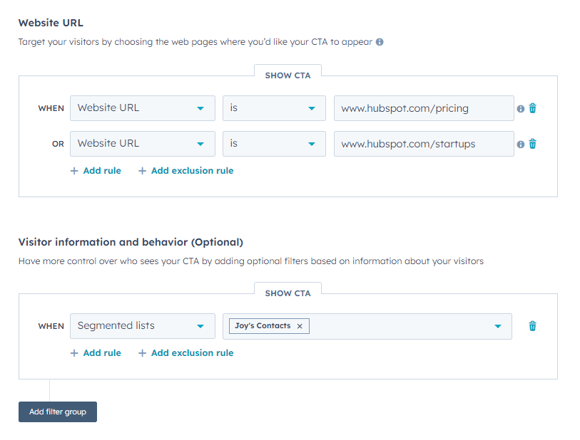Open info icon beside pricing URL field
This screenshot has width=580, height=440.
pyautogui.click(x=520, y=109)
